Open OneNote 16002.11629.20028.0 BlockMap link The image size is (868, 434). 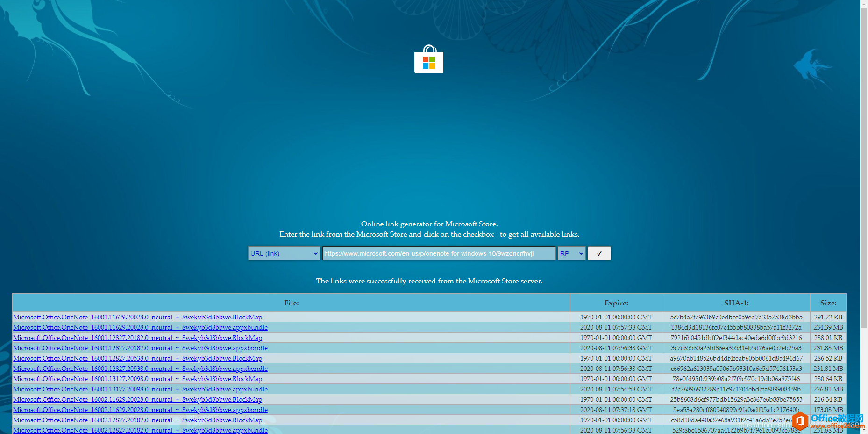pyautogui.click(x=138, y=399)
